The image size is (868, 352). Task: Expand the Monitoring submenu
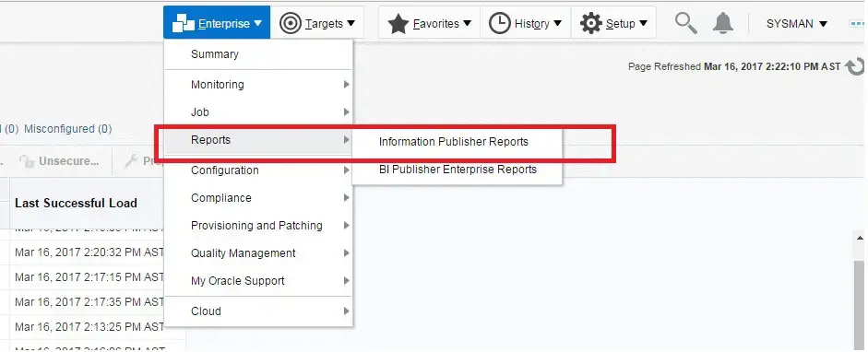[258, 85]
